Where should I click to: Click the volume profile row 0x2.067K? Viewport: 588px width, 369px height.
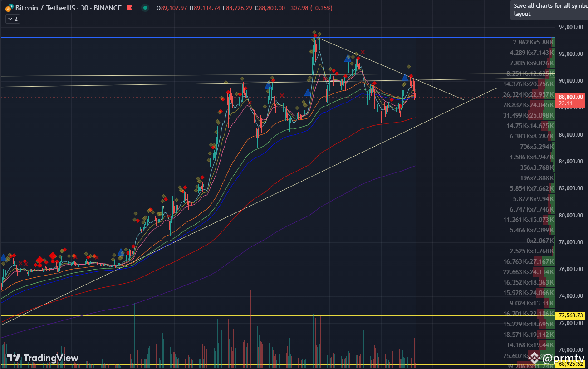click(x=540, y=241)
